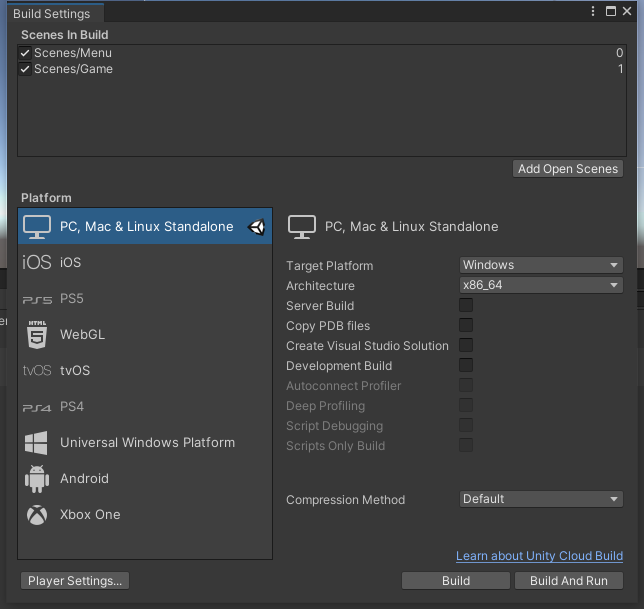Click the PS4 logo icon

pos(37,408)
